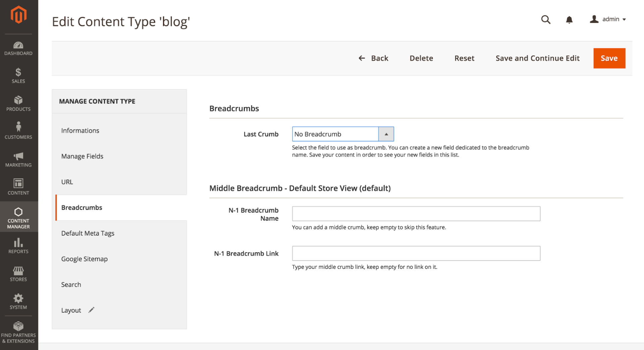Click the Manage Content Type header
The image size is (644, 350).
(97, 101)
